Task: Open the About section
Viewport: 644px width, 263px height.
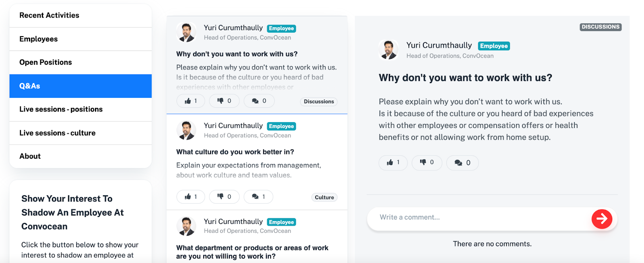Action: tap(80, 156)
